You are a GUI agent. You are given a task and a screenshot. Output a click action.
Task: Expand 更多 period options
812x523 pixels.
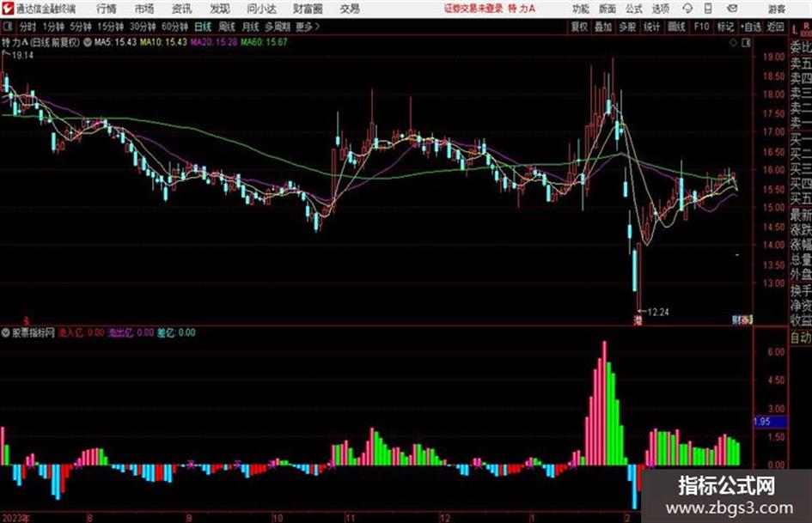[308, 27]
